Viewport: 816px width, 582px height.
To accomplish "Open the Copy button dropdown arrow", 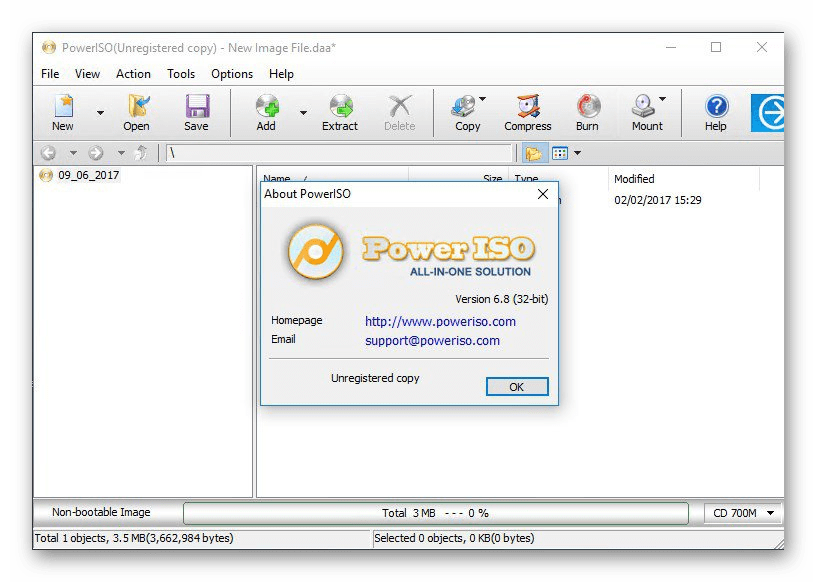I will pos(482,99).
